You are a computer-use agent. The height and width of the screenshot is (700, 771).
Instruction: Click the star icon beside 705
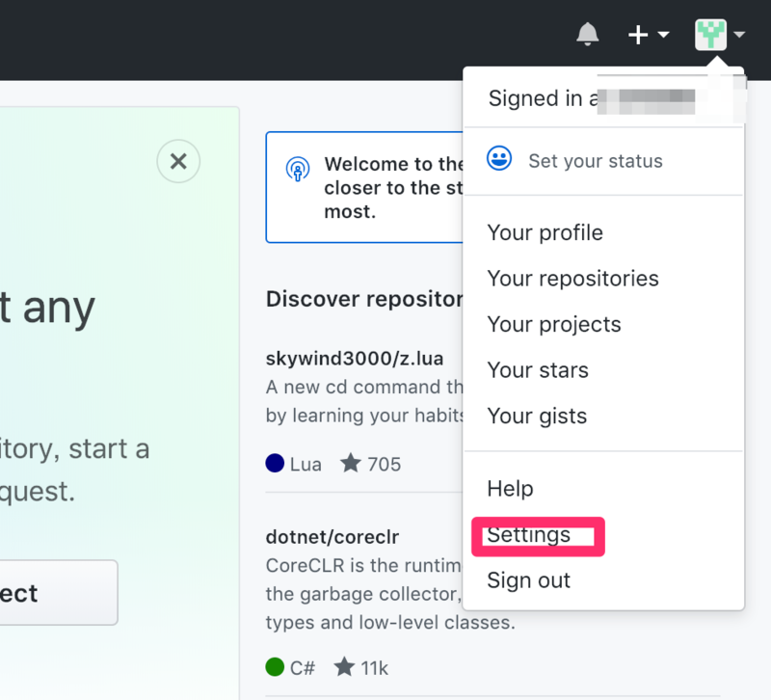[351, 463]
